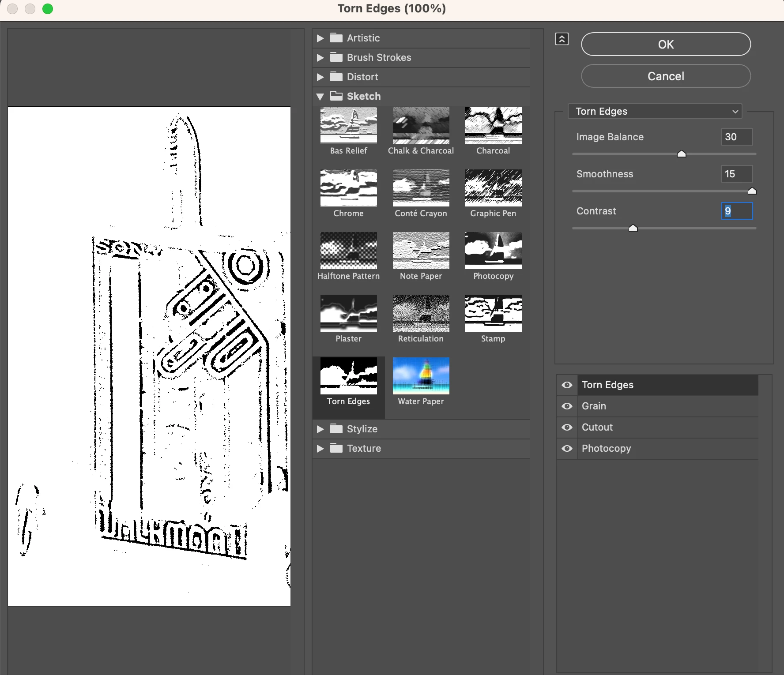Image resolution: width=784 pixels, height=675 pixels.
Task: Select the Halftone Pattern filter thumbnail
Action: pos(349,251)
